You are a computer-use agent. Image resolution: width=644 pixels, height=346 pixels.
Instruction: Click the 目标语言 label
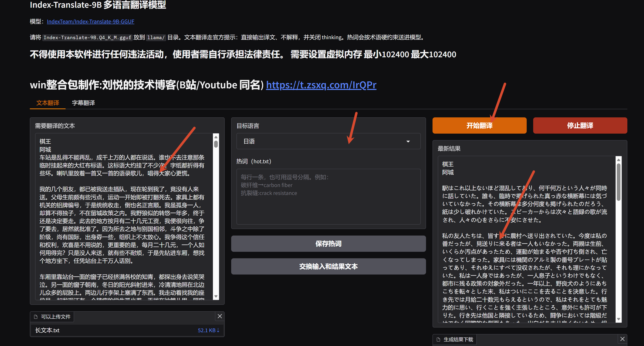[x=248, y=126]
